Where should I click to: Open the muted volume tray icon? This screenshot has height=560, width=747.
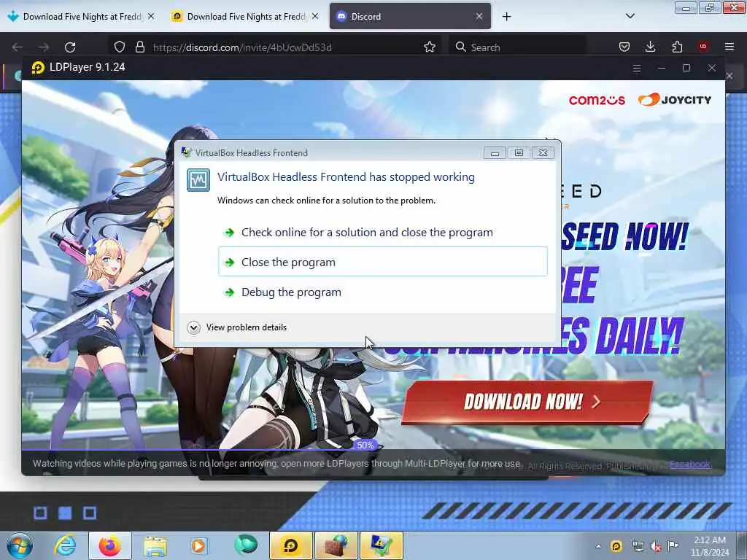(656, 547)
